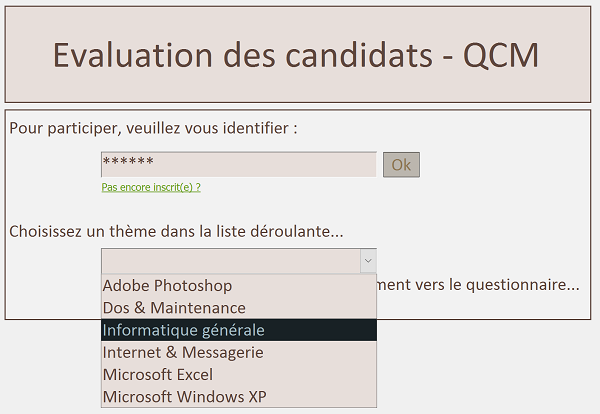Image resolution: width=600 pixels, height=414 pixels.
Task: Select 'Adobe Photoshop' from the theme list
Action: pyautogui.click(x=167, y=286)
